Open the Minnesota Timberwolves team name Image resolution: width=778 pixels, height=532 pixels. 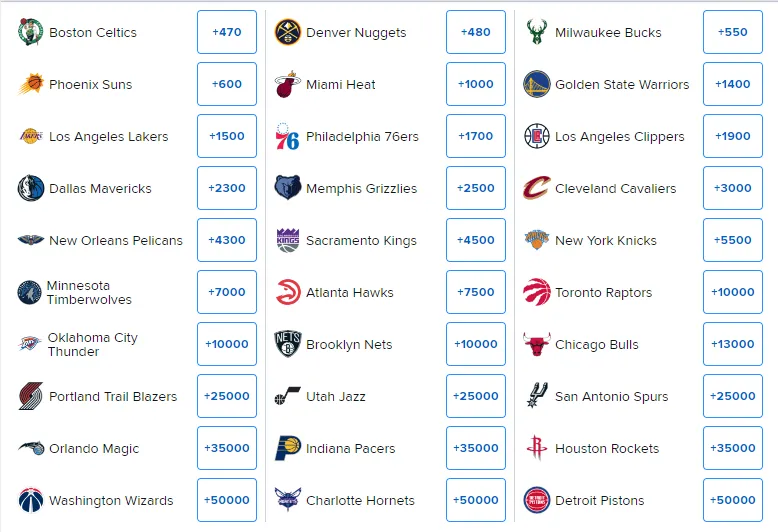click(89, 292)
